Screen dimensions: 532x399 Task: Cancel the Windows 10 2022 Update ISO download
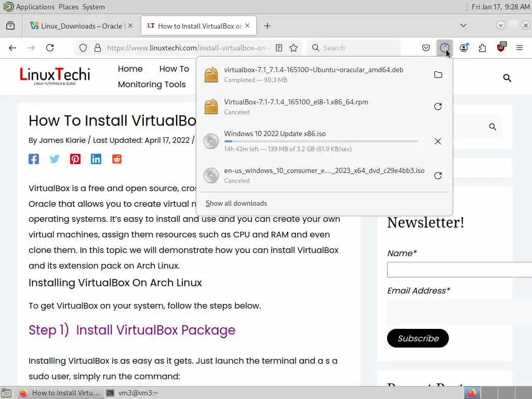point(438,141)
